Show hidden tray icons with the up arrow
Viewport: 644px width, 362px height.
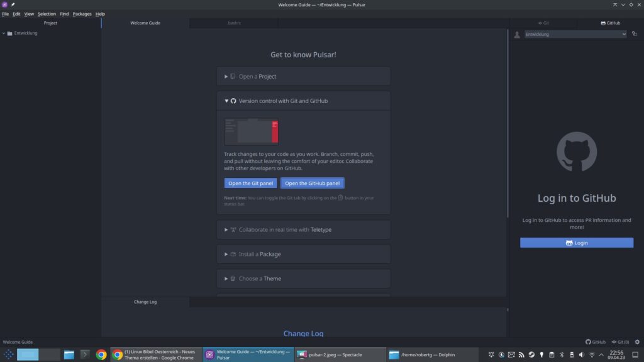(x=601, y=354)
